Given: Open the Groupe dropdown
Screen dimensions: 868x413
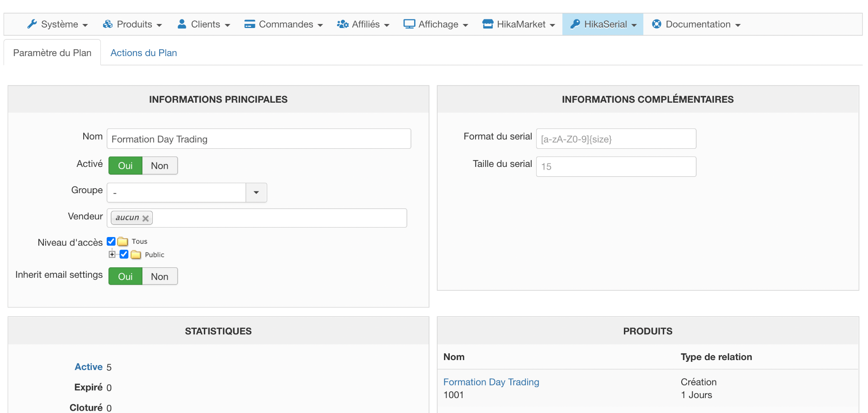Looking at the screenshot, I should [256, 193].
